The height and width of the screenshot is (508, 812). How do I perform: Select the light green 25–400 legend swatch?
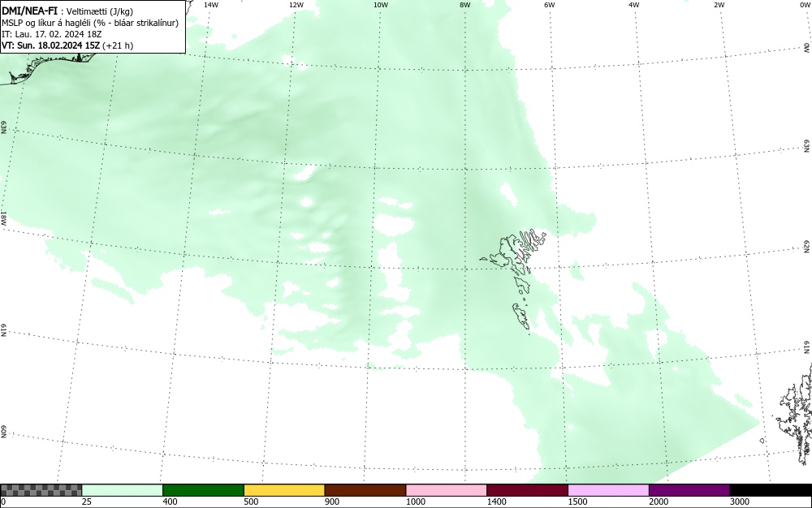tap(123, 490)
